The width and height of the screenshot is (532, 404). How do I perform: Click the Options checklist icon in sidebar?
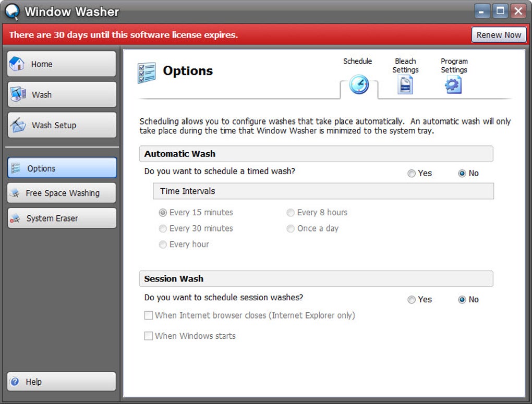click(x=16, y=168)
